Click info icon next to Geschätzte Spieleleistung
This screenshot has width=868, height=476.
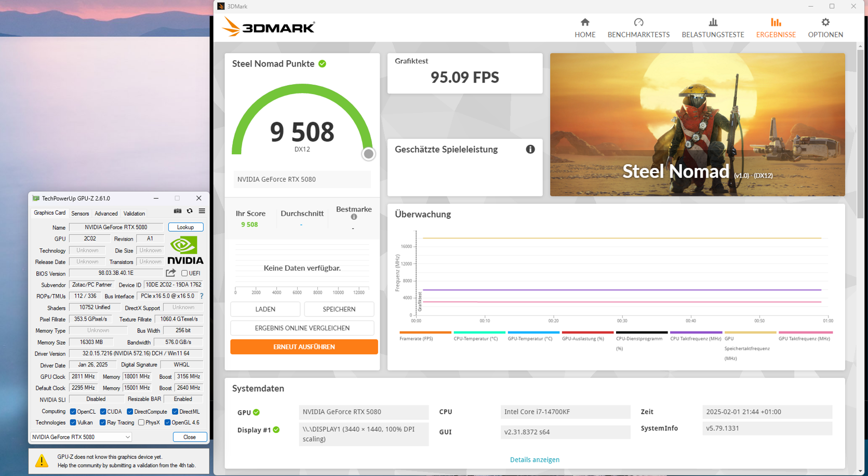530,149
